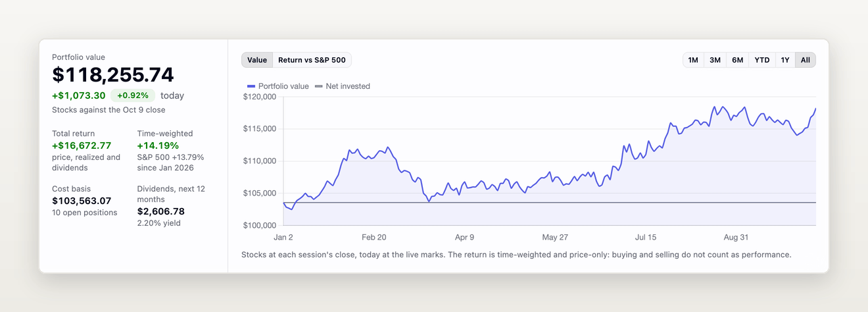Click the Time-weighted label
The image size is (868, 312).
tap(164, 134)
